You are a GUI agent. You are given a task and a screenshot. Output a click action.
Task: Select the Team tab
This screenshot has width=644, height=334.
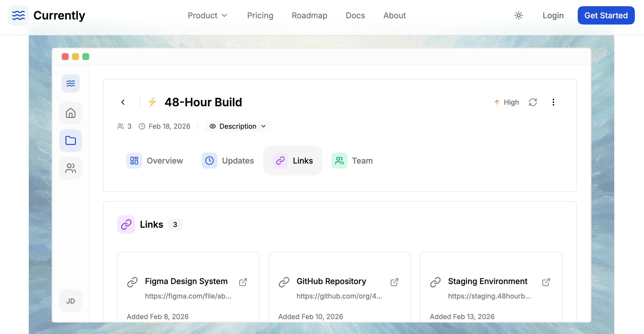click(352, 161)
